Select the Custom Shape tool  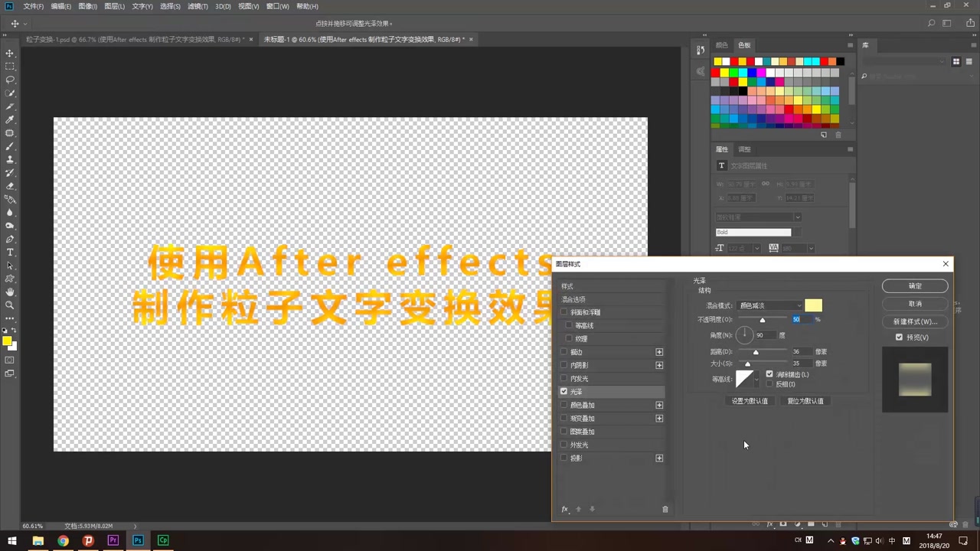click(x=10, y=279)
